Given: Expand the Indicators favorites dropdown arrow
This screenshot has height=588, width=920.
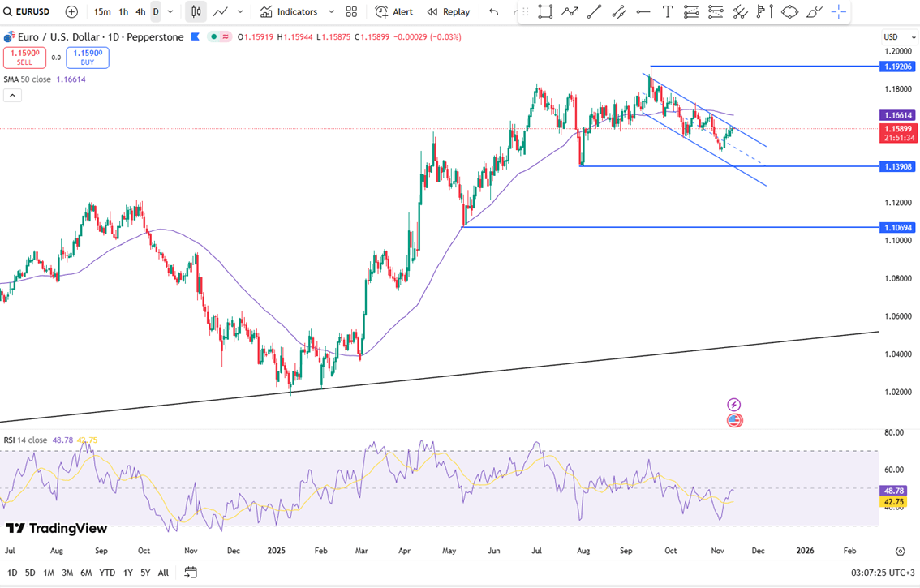Looking at the screenshot, I should (x=331, y=12).
